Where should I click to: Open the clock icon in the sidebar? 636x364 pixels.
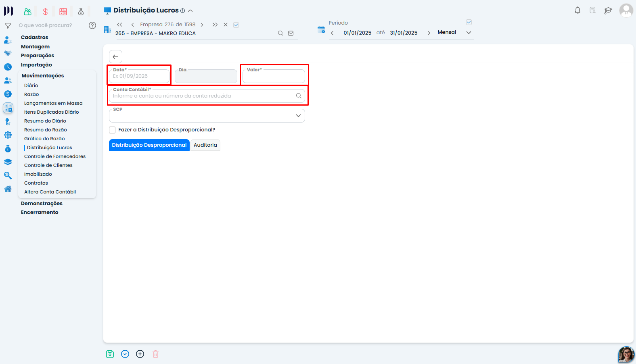click(x=8, y=67)
